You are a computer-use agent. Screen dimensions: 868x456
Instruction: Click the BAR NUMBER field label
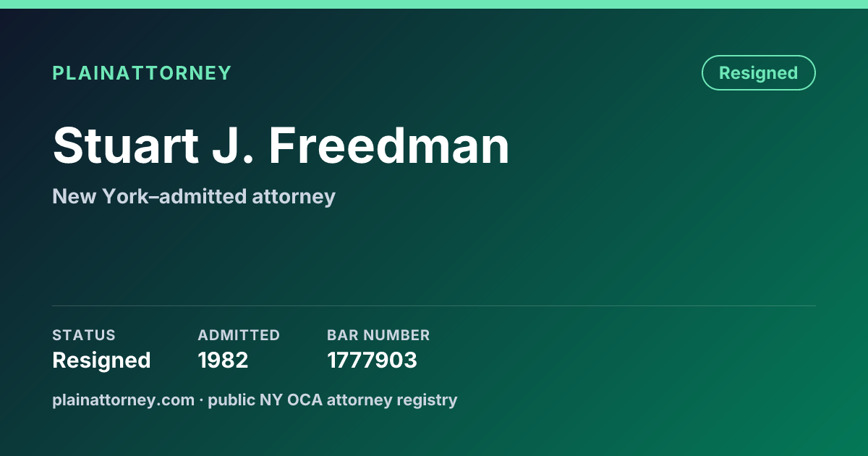[x=378, y=335]
